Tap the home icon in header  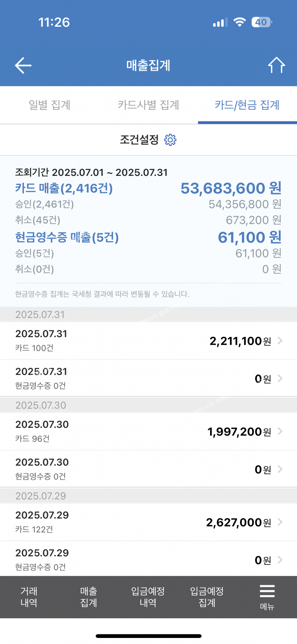click(x=276, y=65)
